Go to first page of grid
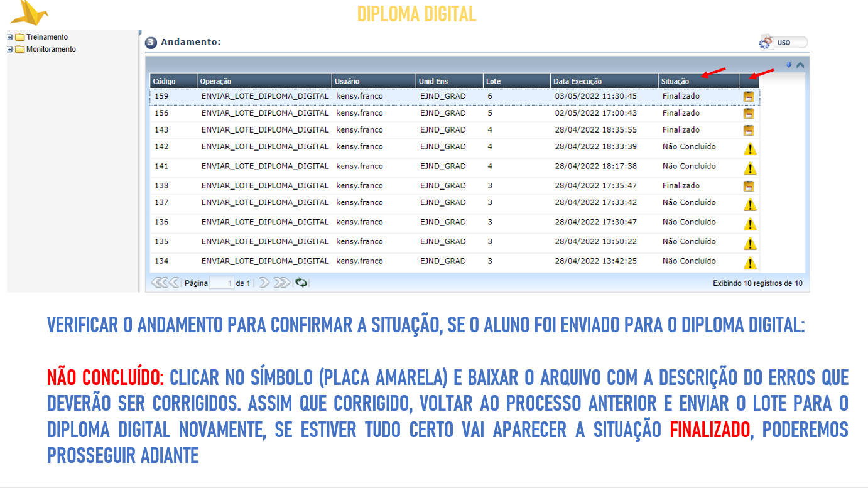 click(159, 283)
